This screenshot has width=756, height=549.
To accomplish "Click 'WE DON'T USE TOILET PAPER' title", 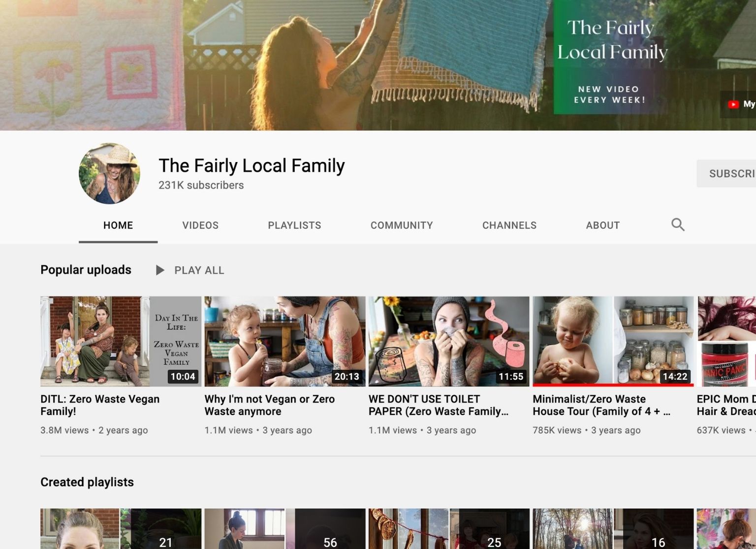I will pyautogui.click(x=438, y=405).
